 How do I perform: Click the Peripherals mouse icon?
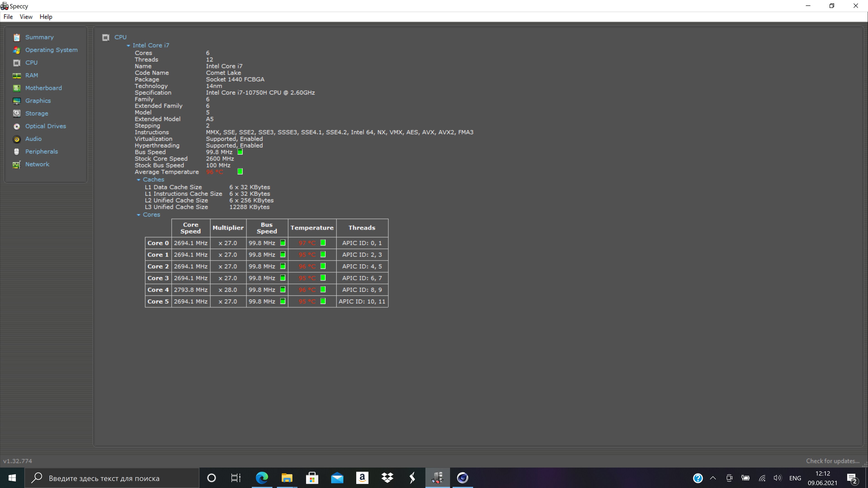click(x=17, y=152)
